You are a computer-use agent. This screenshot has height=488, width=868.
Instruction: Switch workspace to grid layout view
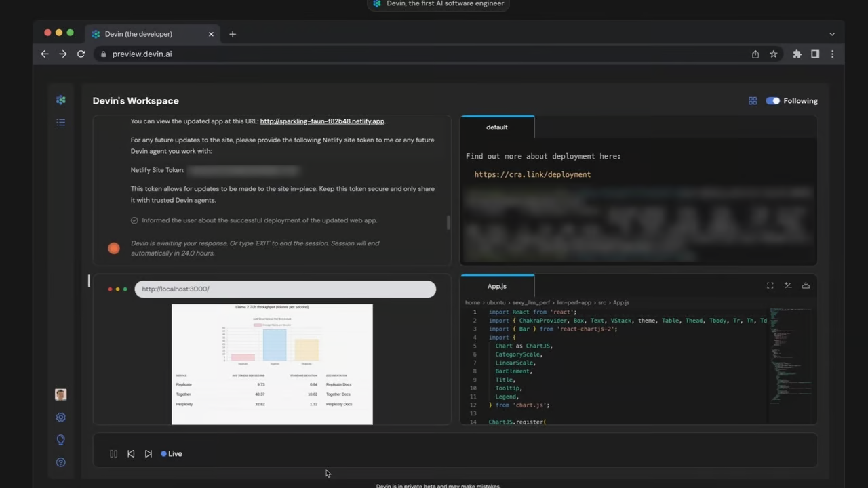[753, 101]
